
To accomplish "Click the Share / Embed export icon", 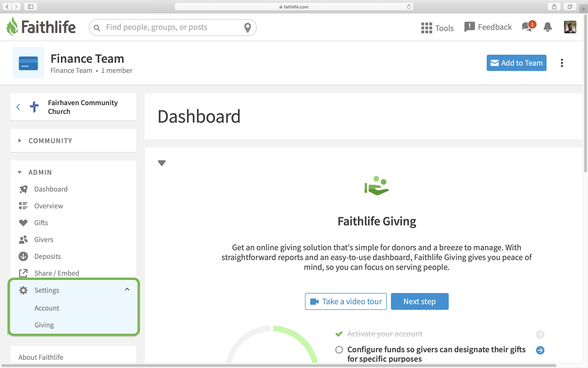I will [23, 273].
